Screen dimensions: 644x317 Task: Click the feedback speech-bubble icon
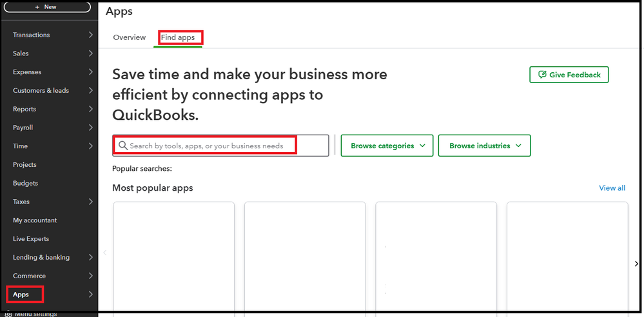(542, 75)
